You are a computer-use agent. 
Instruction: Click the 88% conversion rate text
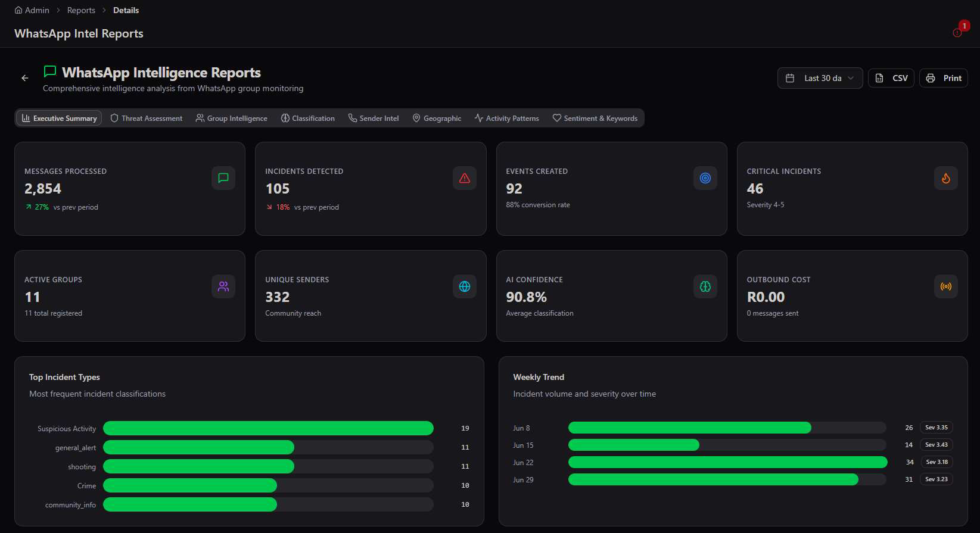538,205
